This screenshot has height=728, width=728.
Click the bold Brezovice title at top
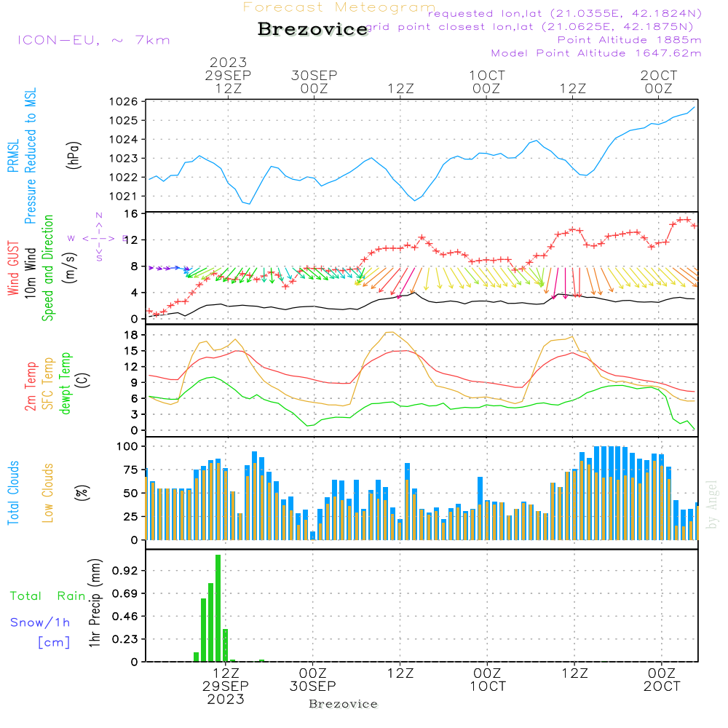pyautogui.click(x=313, y=29)
